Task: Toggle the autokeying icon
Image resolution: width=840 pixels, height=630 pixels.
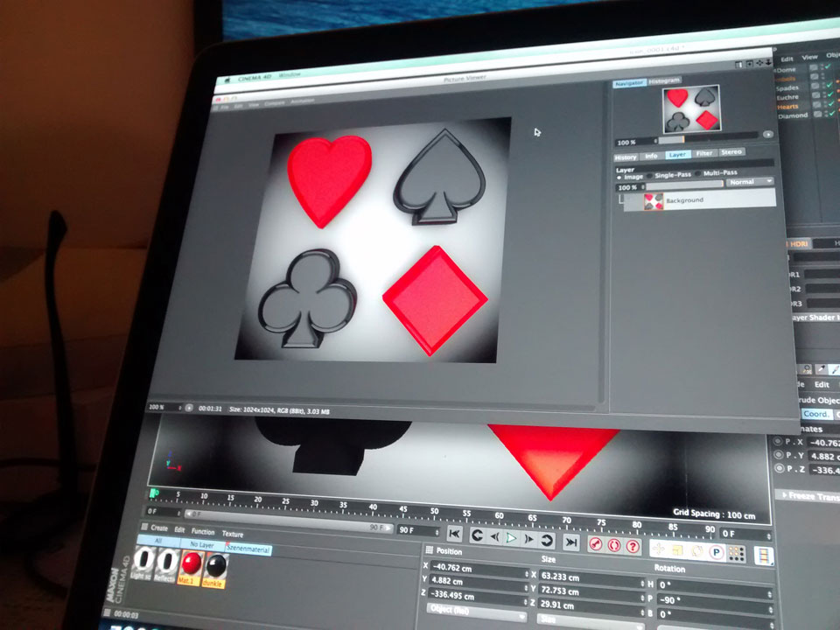Action: 613,546
